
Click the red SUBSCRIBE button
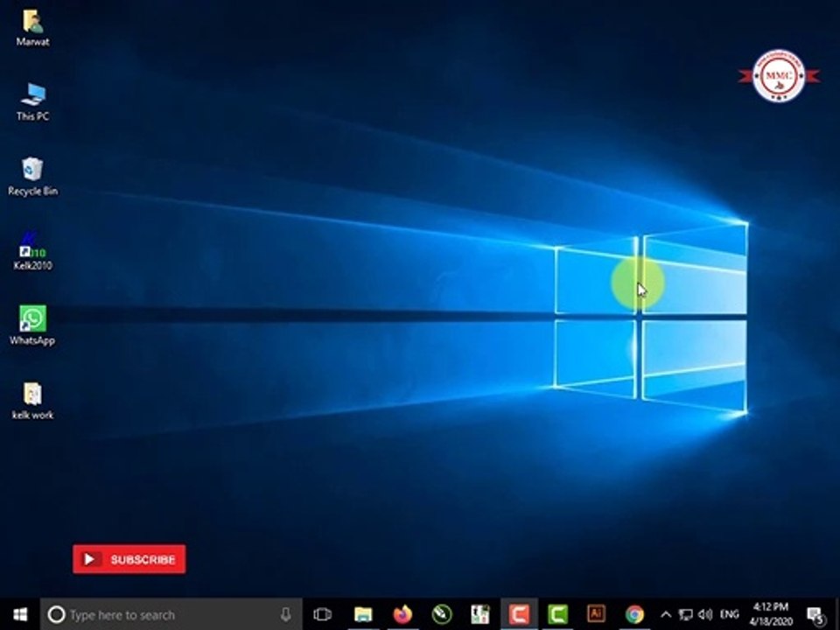[129, 559]
